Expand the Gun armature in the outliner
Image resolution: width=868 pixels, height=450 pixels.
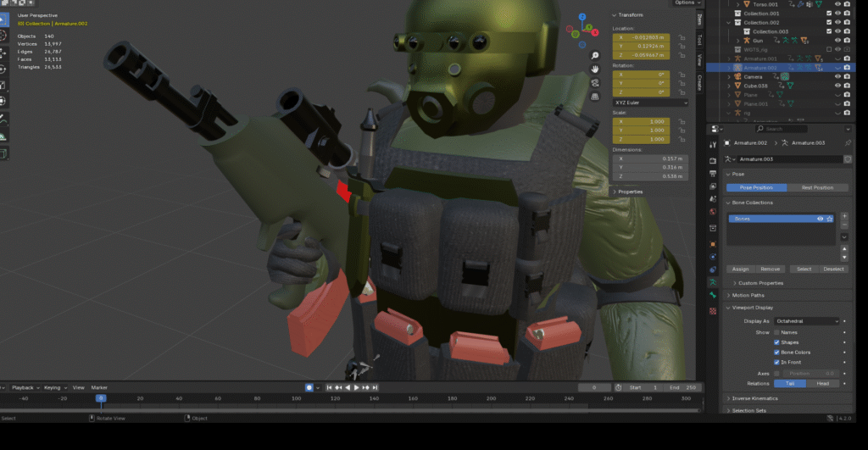tap(737, 41)
